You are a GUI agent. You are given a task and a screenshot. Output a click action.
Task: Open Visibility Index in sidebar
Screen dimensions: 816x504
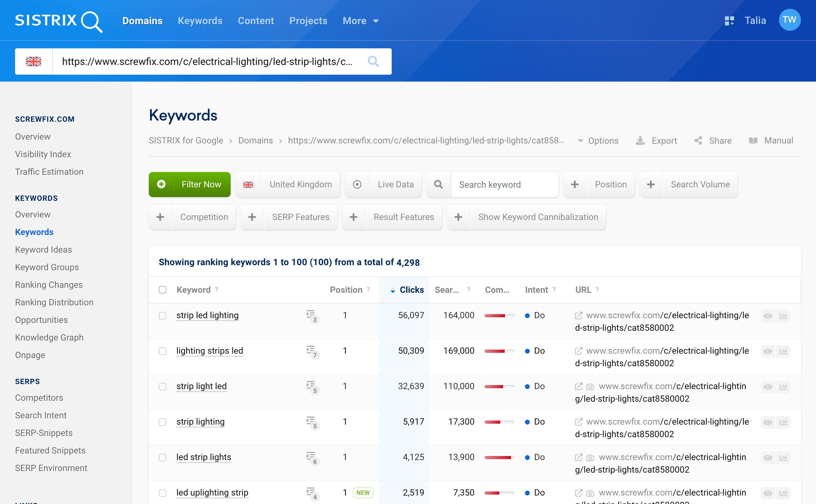[43, 154]
